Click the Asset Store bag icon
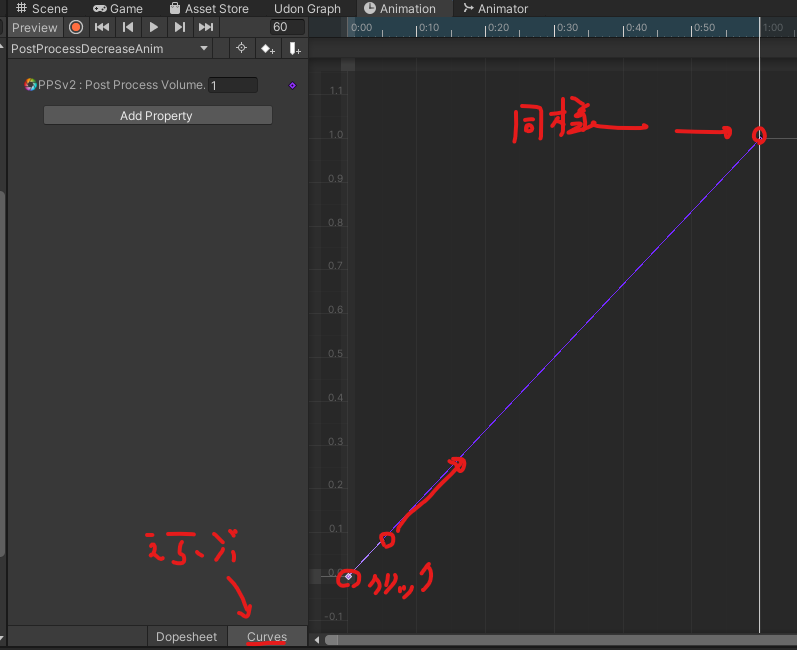The image size is (797, 650). [x=175, y=8]
